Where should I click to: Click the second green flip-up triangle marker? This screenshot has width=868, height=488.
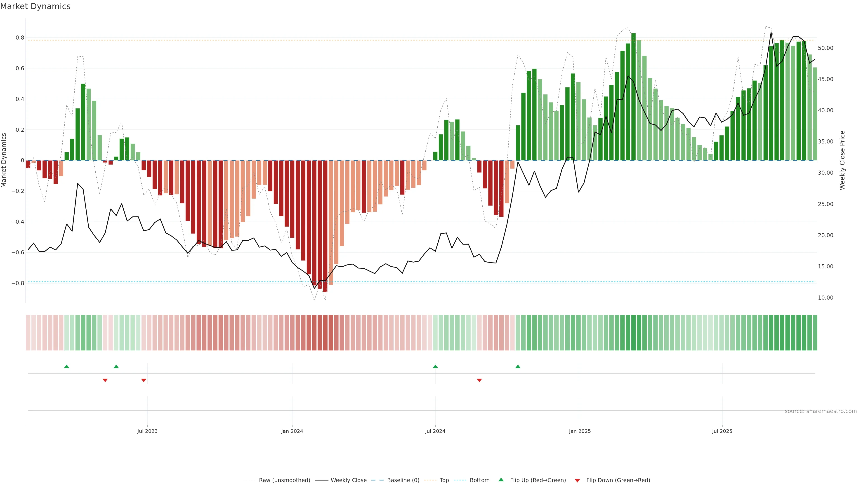point(116,366)
